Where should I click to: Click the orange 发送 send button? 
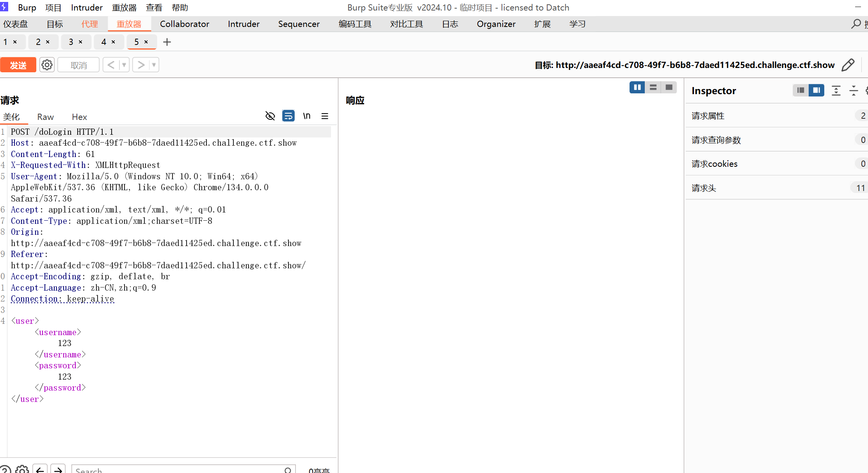click(18, 65)
